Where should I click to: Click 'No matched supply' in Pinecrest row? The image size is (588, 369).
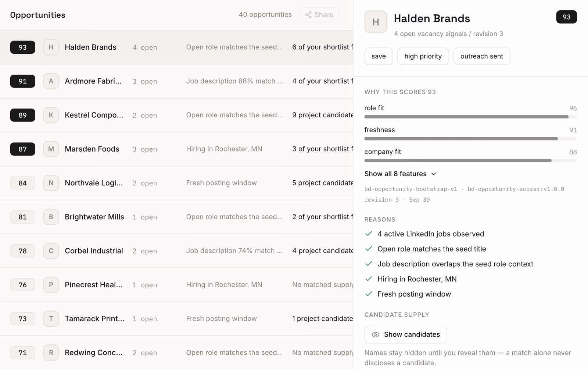(x=323, y=285)
